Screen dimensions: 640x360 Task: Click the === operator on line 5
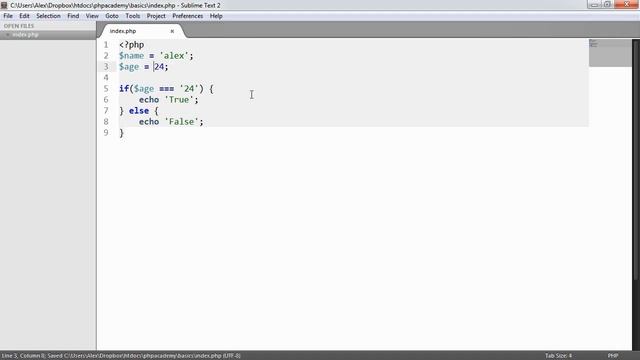point(167,89)
